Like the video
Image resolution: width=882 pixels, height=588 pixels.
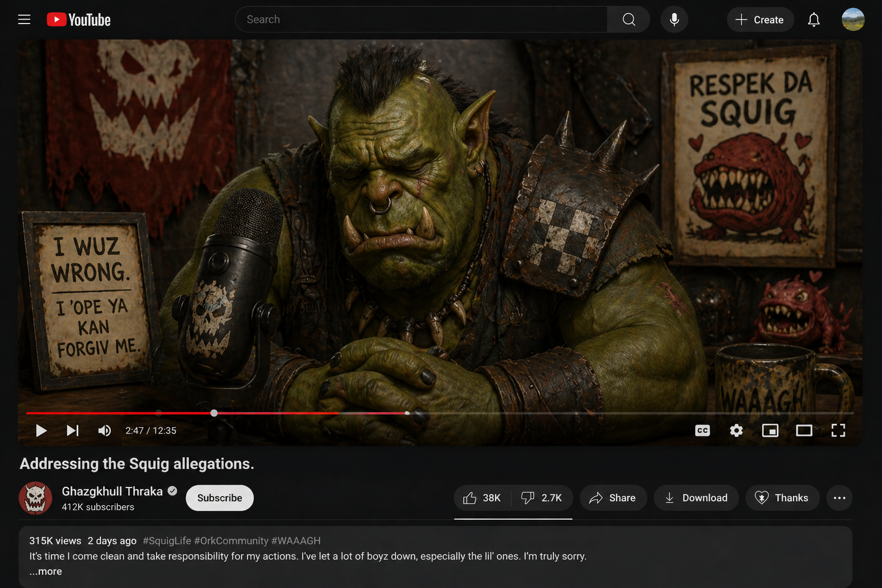(483, 498)
